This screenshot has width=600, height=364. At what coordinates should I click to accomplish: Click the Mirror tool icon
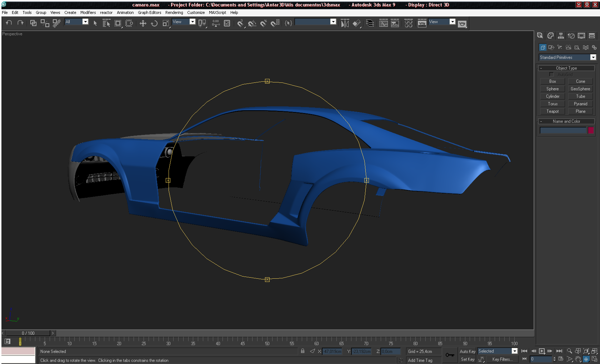[345, 24]
